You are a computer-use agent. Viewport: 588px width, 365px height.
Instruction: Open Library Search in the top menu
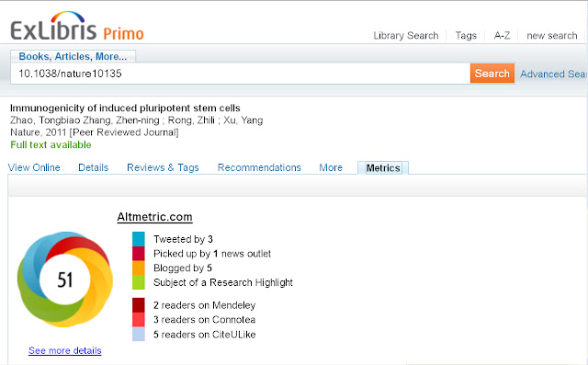pyautogui.click(x=406, y=36)
